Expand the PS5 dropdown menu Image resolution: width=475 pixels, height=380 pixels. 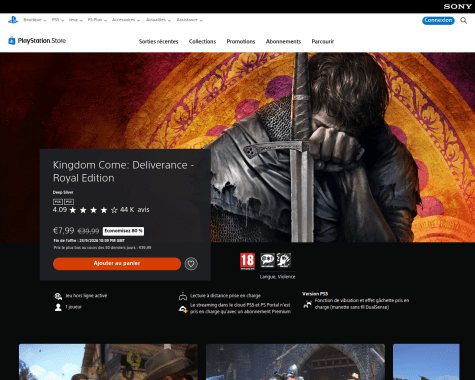(58, 20)
